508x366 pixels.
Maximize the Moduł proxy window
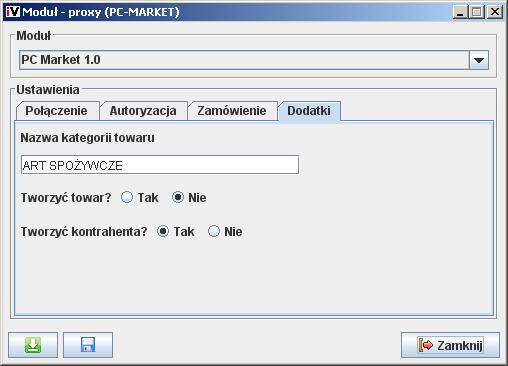[x=477, y=12]
